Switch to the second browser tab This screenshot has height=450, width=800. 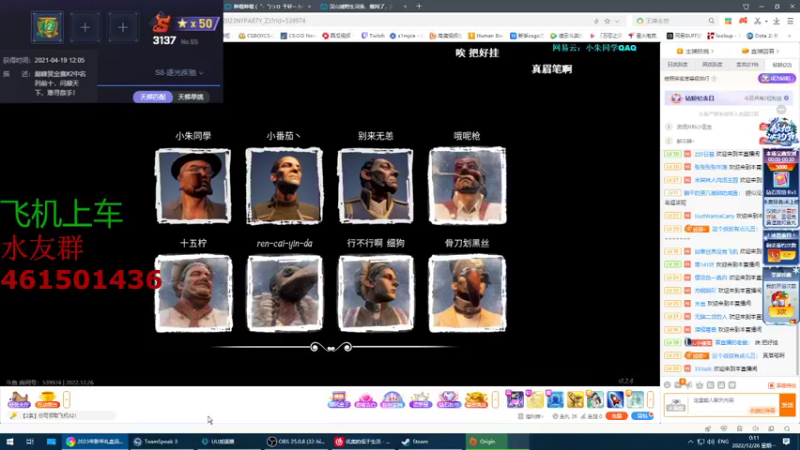tap(361, 6)
